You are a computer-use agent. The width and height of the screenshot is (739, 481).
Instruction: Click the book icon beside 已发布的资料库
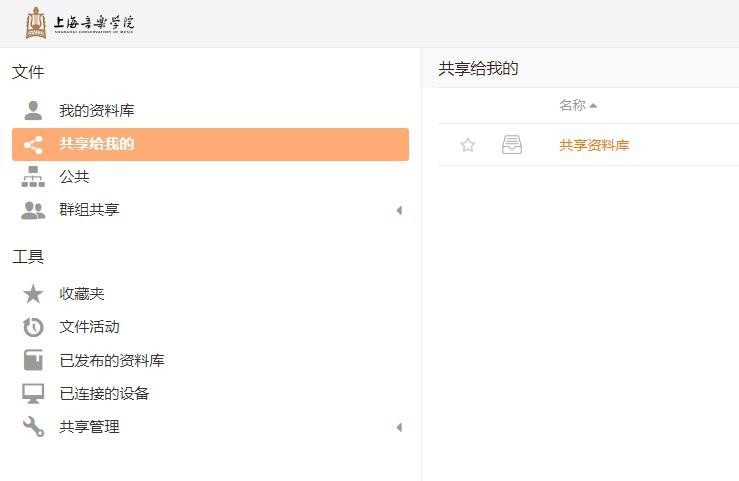coord(33,360)
